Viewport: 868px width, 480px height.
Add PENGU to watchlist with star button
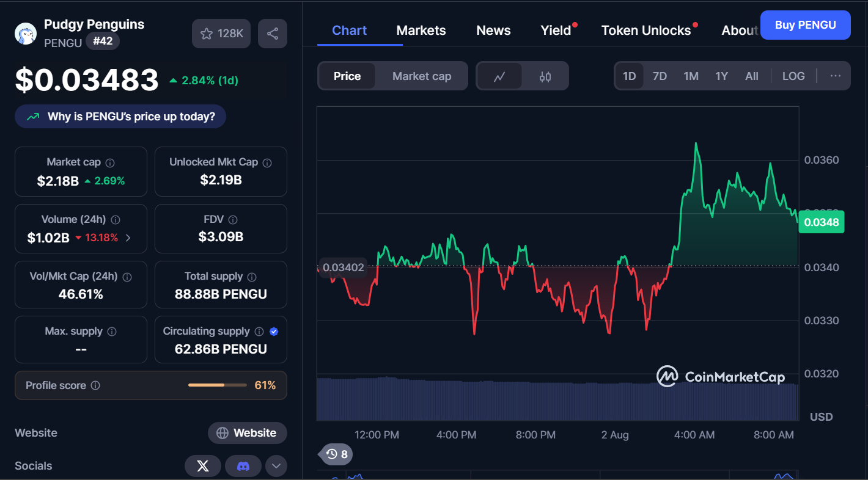click(x=221, y=34)
